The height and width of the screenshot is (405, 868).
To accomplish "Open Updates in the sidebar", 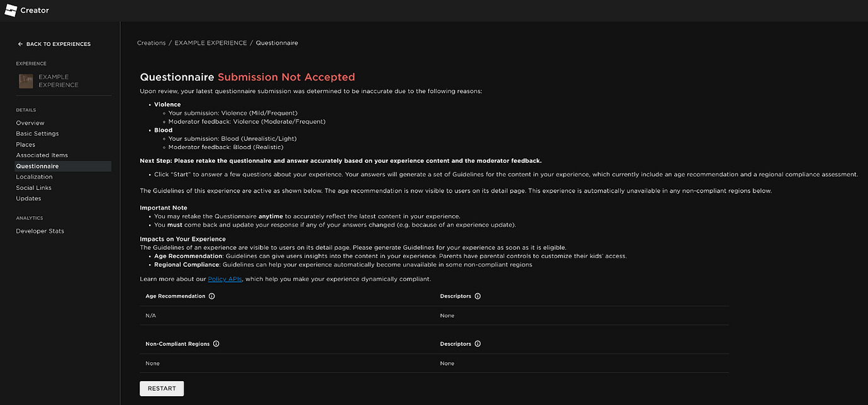I will pos(28,199).
